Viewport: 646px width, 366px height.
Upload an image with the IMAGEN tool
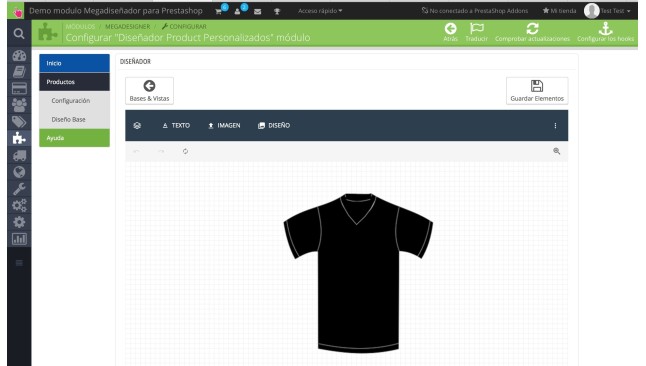point(224,126)
